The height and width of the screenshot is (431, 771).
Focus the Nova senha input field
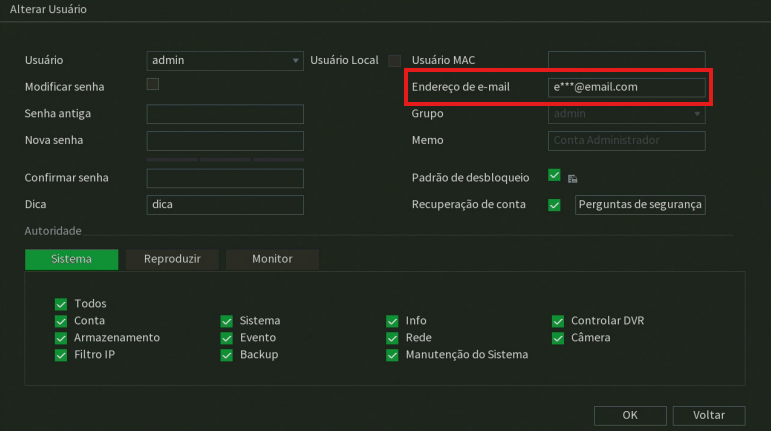coord(225,141)
